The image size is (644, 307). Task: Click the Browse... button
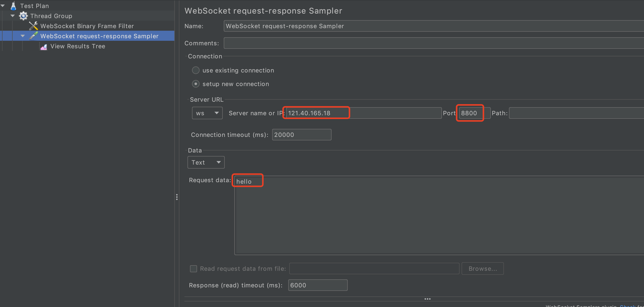coord(482,269)
